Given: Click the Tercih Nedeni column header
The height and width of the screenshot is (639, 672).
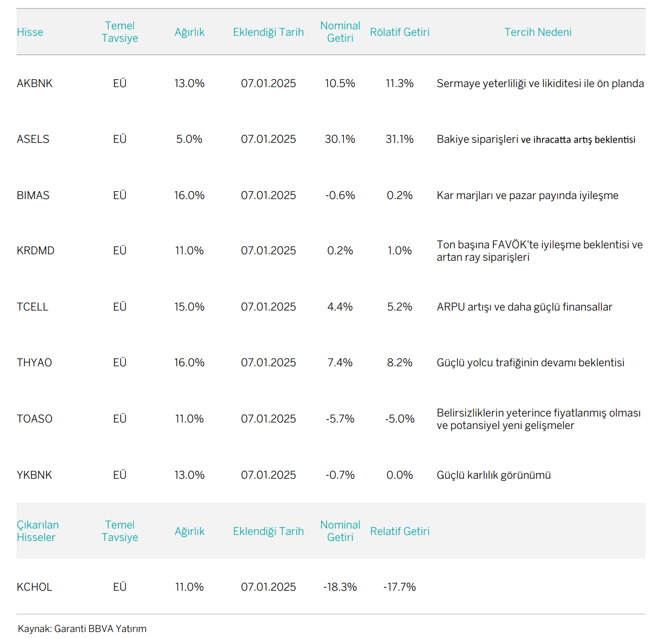Looking at the screenshot, I should tap(538, 32).
